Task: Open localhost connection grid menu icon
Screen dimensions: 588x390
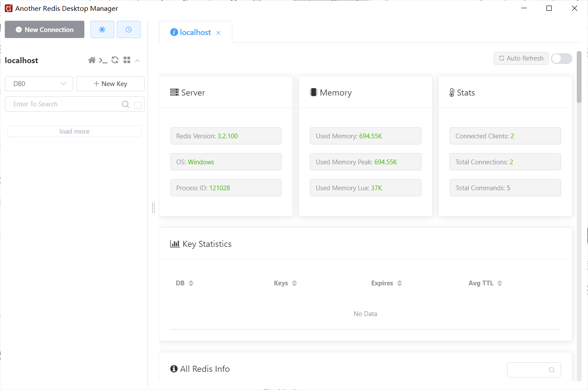Action: point(127,60)
